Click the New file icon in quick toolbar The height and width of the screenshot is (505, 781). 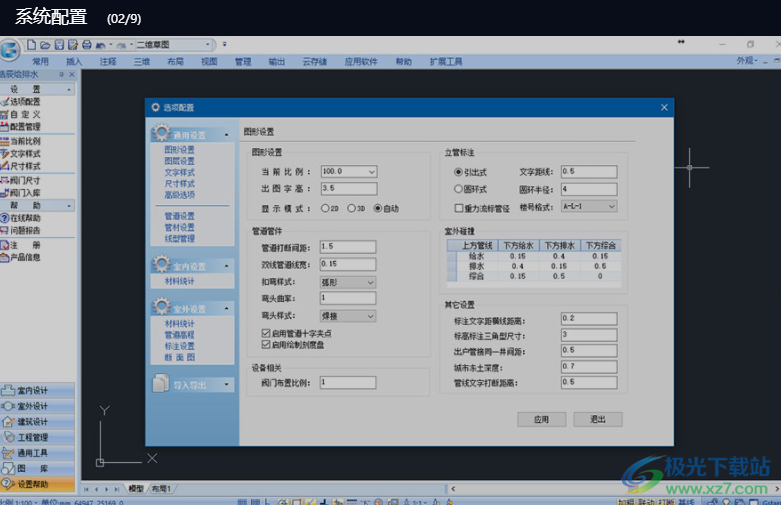pos(31,45)
